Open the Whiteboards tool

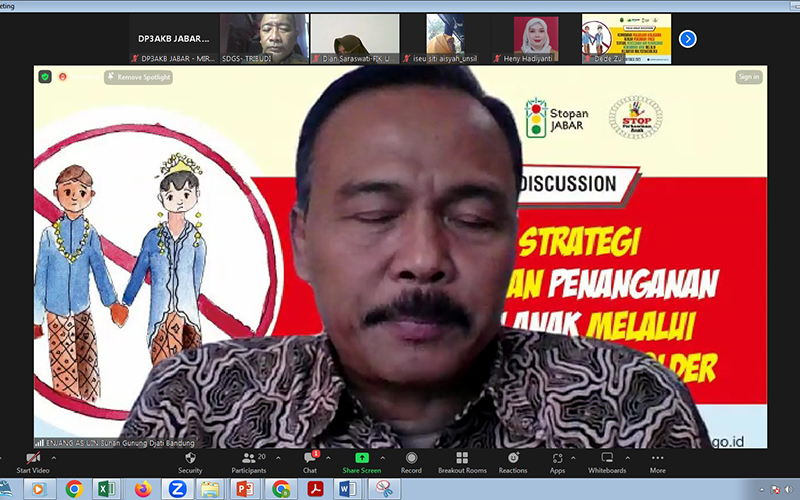tap(607, 459)
